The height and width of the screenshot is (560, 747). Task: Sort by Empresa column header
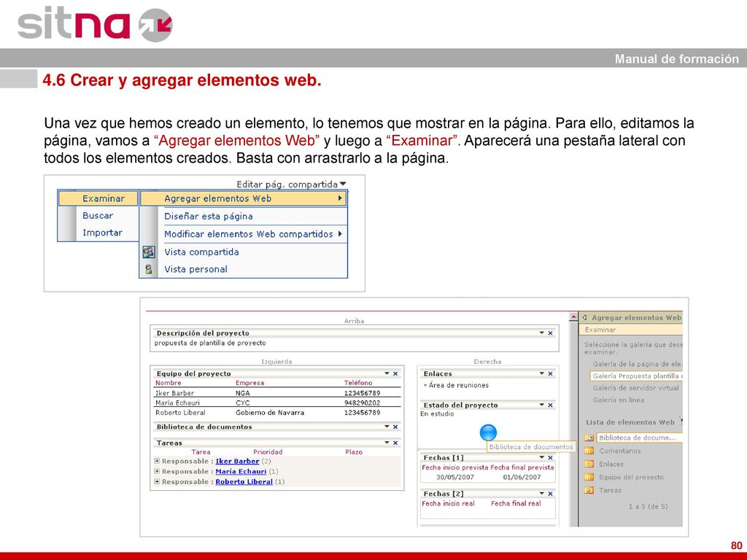249,383
